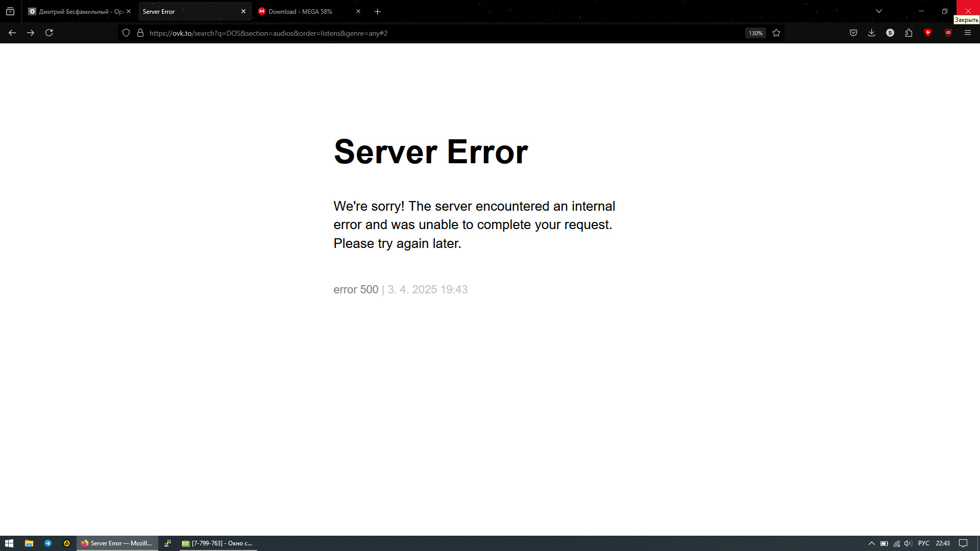Open the Firefox hamburger menu
The width and height of the screenshot is (980, 551).
click(x=967, y=33)
